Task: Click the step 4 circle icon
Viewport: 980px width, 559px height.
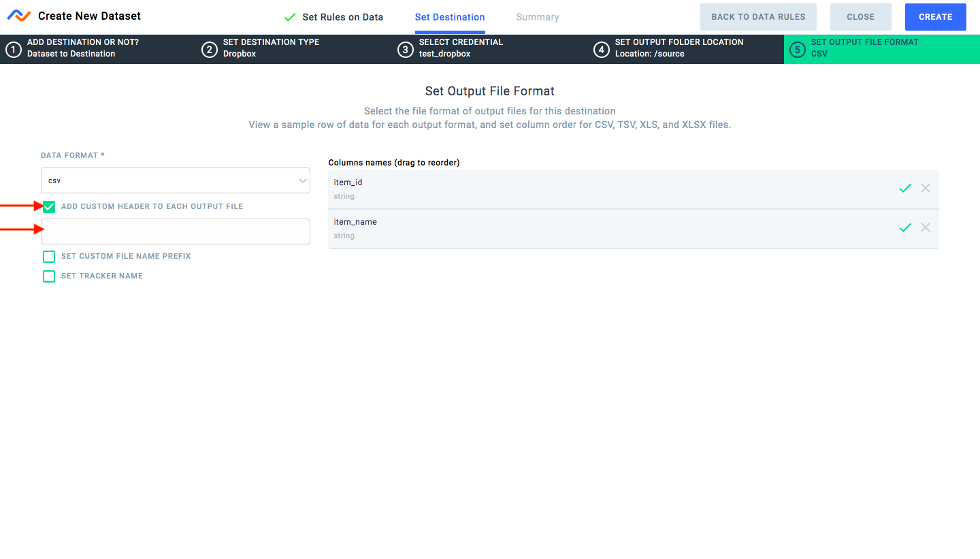Action: [x=601, y=50]
